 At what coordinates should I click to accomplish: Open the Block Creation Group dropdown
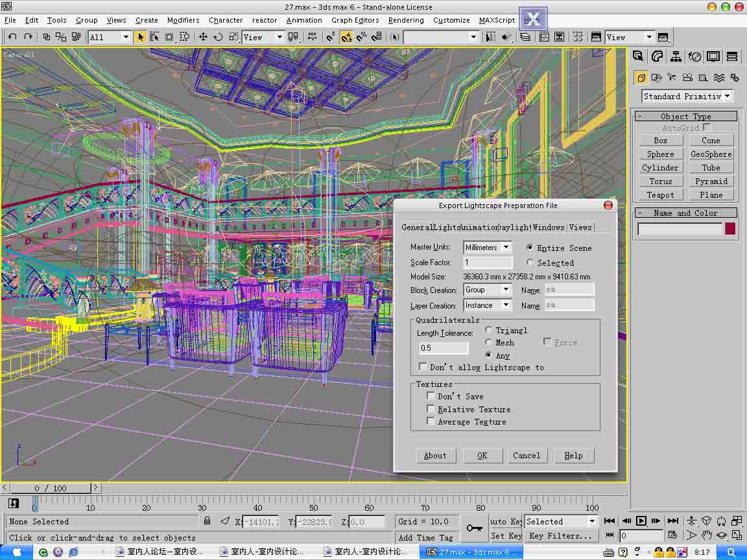(x=488, y=290)
